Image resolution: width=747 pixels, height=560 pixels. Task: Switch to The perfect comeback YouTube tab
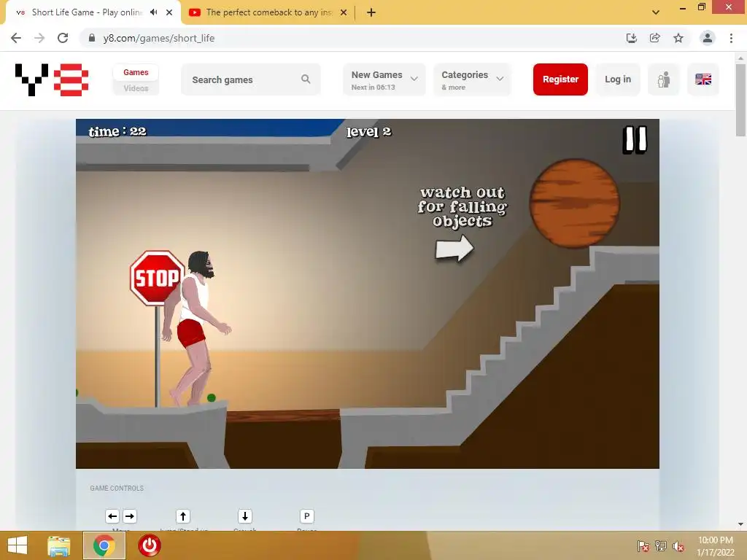point(268,12)
